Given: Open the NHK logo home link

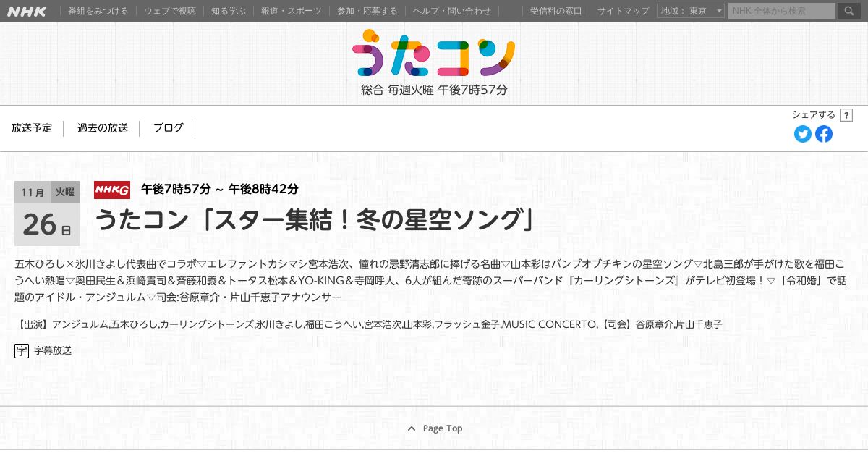Looking at the screenshot, I should (28, 11).
